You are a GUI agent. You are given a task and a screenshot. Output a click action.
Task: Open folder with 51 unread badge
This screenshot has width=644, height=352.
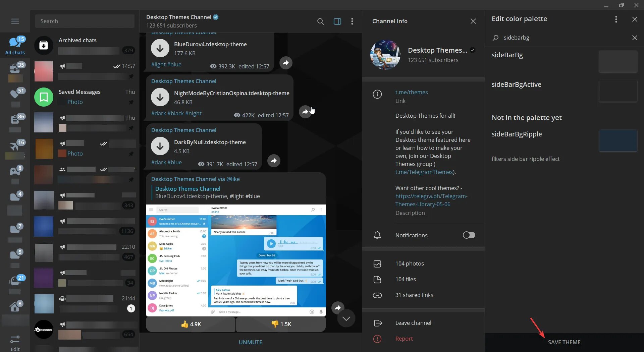coord(15,97)
